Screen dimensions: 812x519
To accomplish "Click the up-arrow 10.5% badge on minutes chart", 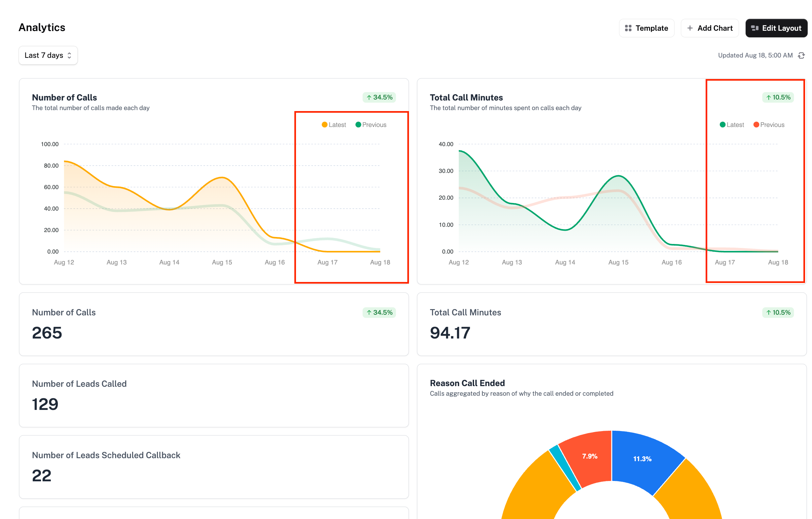I will 778,97.
